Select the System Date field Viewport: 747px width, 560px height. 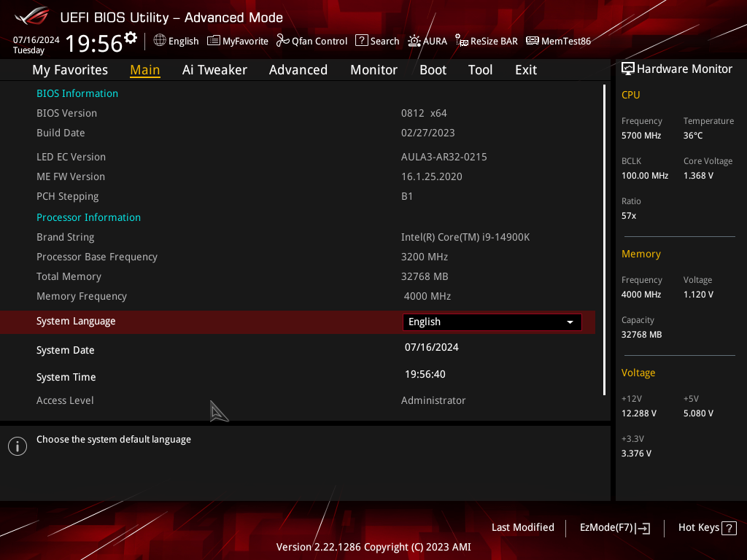point(432,348)
